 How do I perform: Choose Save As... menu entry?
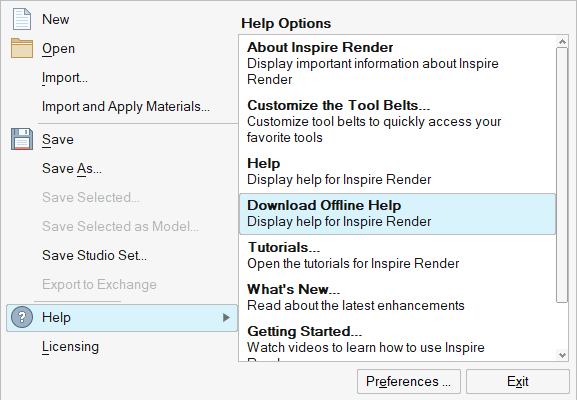(72, 169)
